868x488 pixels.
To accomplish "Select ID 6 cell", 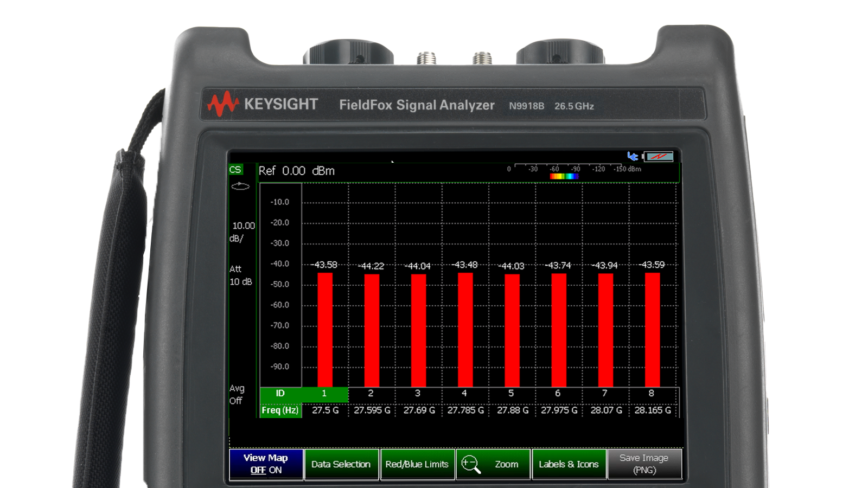I will click(x=558, y=394).
